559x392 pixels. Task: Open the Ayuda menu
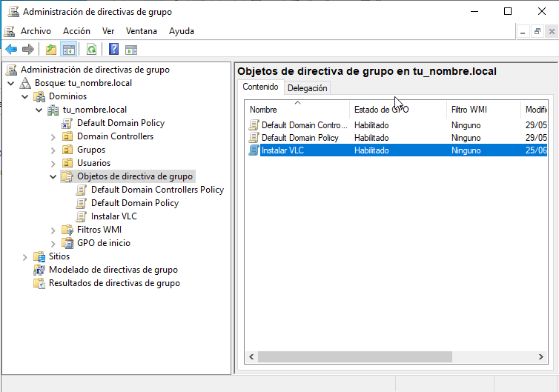click(182, 31)
